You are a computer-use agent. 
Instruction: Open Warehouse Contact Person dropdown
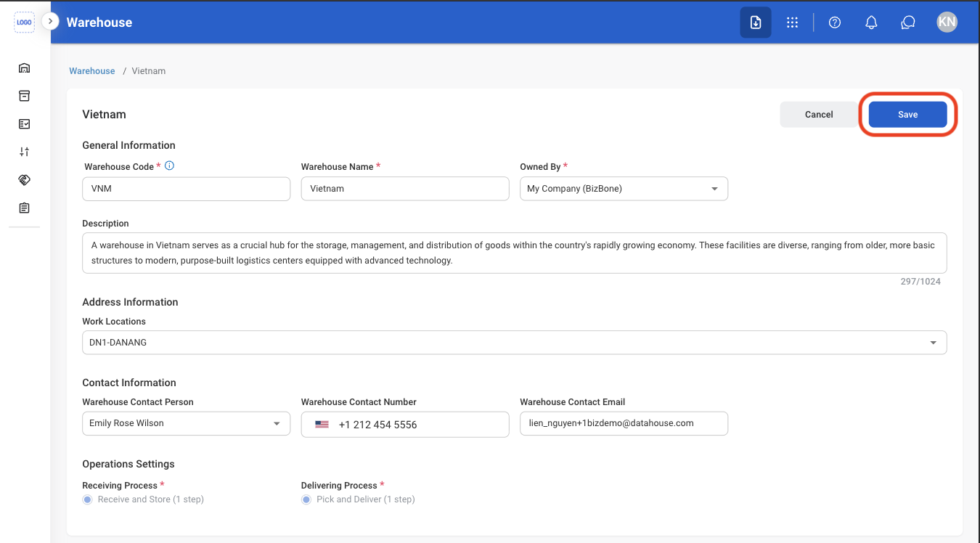pos(186,423)
